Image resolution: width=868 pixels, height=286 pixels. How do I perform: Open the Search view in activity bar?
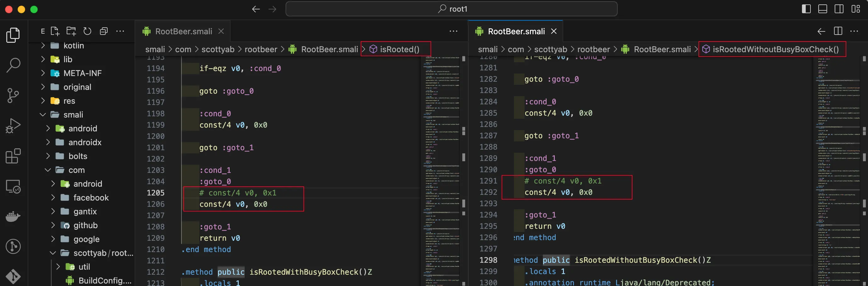pos(13,65)
